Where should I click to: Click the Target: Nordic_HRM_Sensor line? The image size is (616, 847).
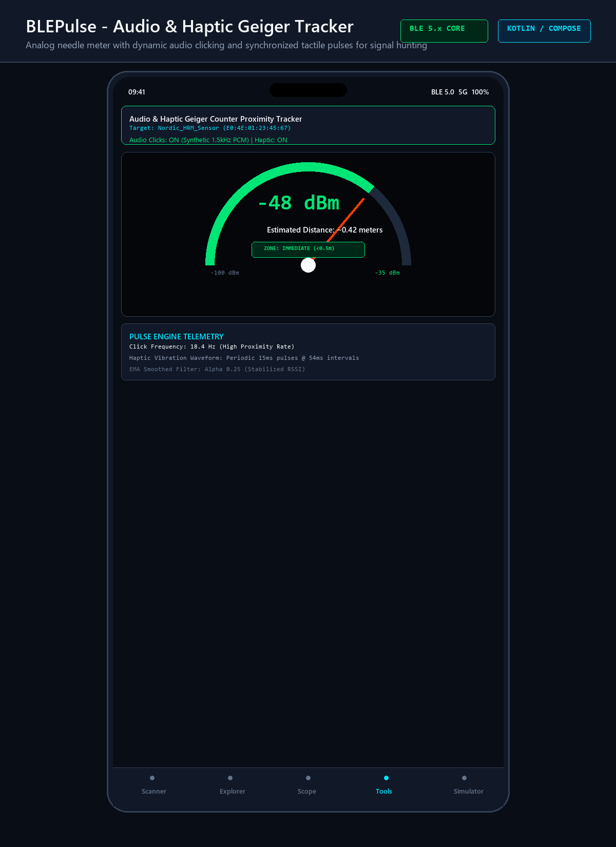210,128
